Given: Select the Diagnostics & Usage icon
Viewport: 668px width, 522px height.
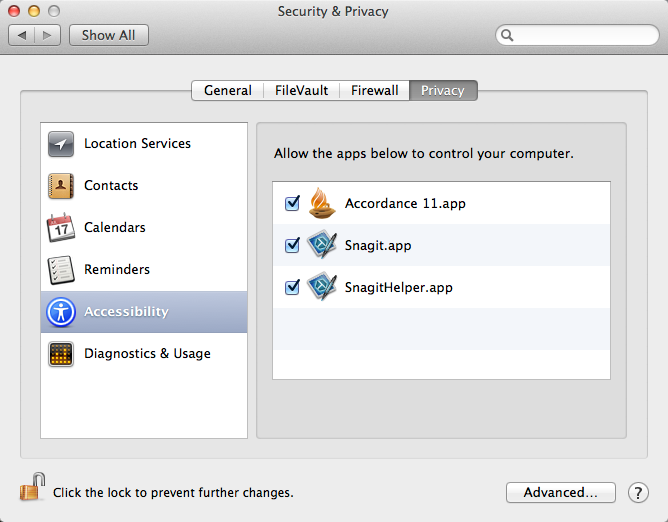Looking at the screenshot, I should [x=62, y=354].
